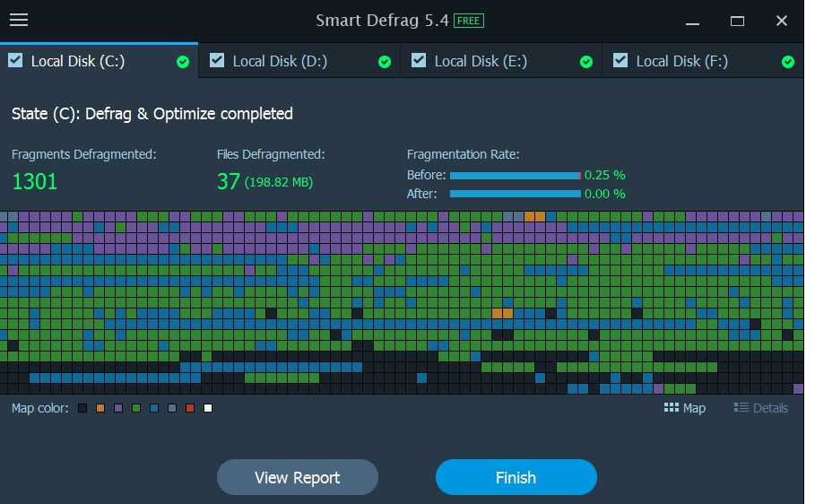This screenshot has width=815, height=504.
Task: Click green checkmark status on Local Disk (D:)
Action: (385, 62)
